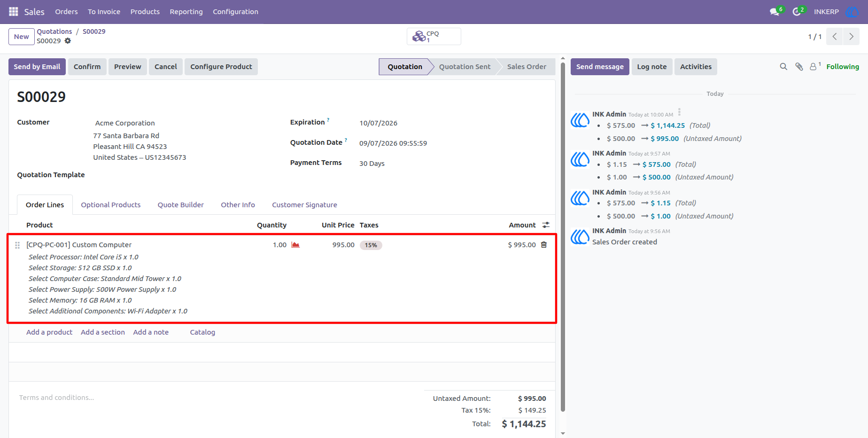Delete the Custom Computer line trash icon
The image size is (868, 438).
pyautogui.click(x=544, y=245)
